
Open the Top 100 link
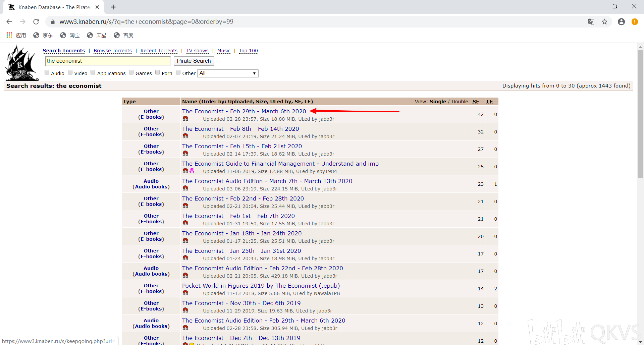[x=249, y=51]
